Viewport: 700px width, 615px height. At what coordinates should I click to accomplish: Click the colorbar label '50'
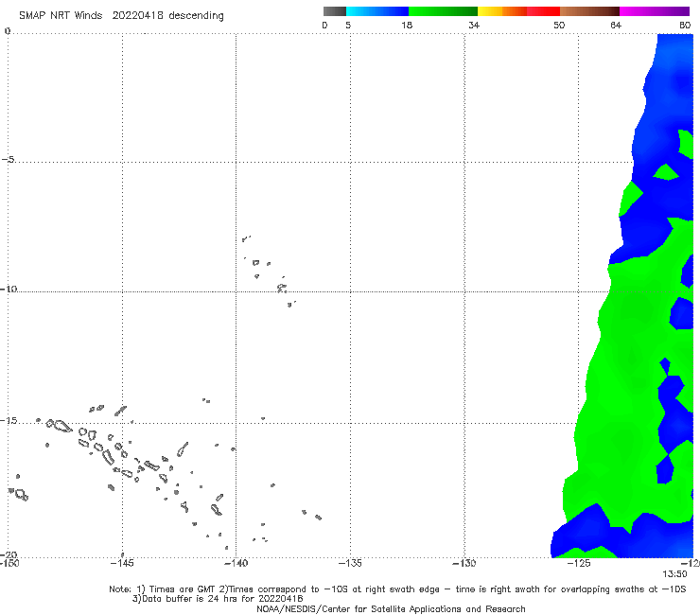(559, 25)
